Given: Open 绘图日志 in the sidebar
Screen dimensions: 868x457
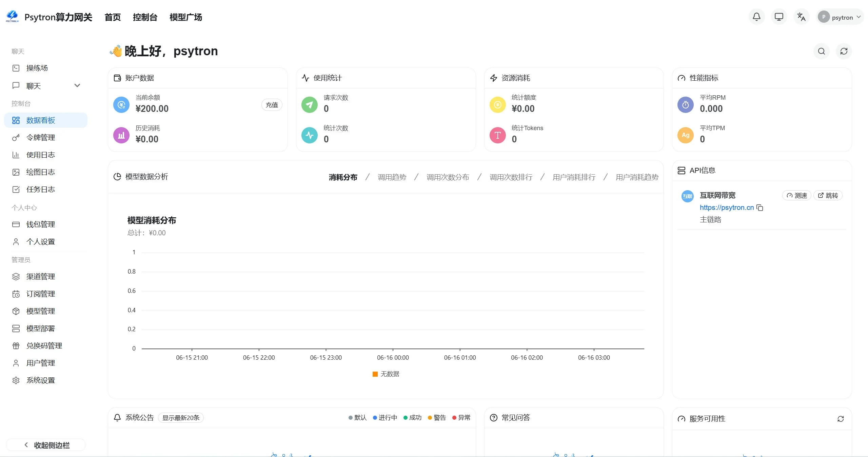Looking at the screenshot, I should (46, 172).
